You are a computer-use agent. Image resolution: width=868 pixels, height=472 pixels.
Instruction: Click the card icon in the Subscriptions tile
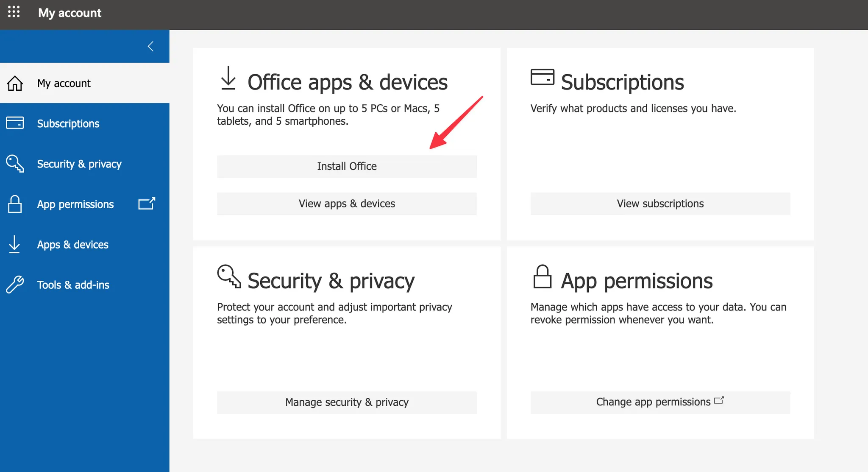[x=542, y=77]
